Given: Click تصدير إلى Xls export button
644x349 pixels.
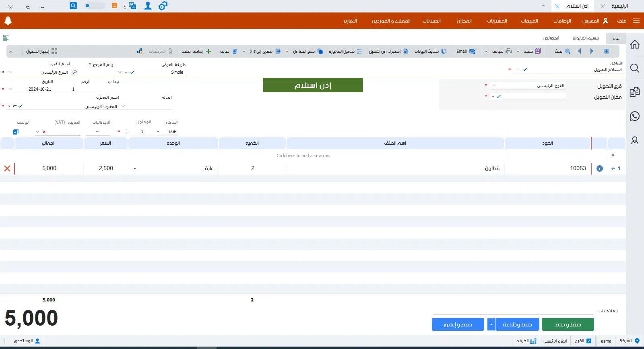Looking at the screenshot, I should (265, 51).
